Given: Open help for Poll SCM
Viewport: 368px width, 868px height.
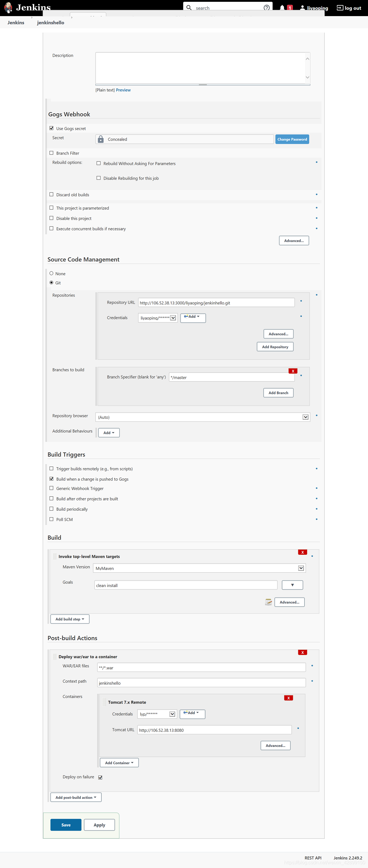Looking at the screenshot, I should point(316,519).
